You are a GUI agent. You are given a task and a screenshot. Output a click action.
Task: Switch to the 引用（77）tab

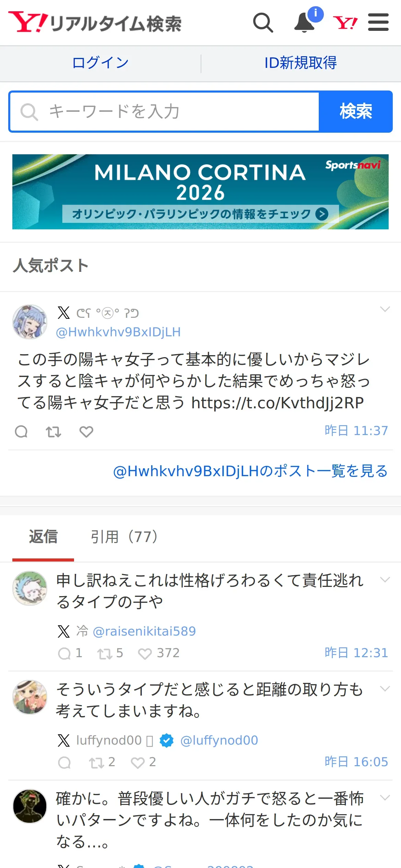tap(124, 537)
